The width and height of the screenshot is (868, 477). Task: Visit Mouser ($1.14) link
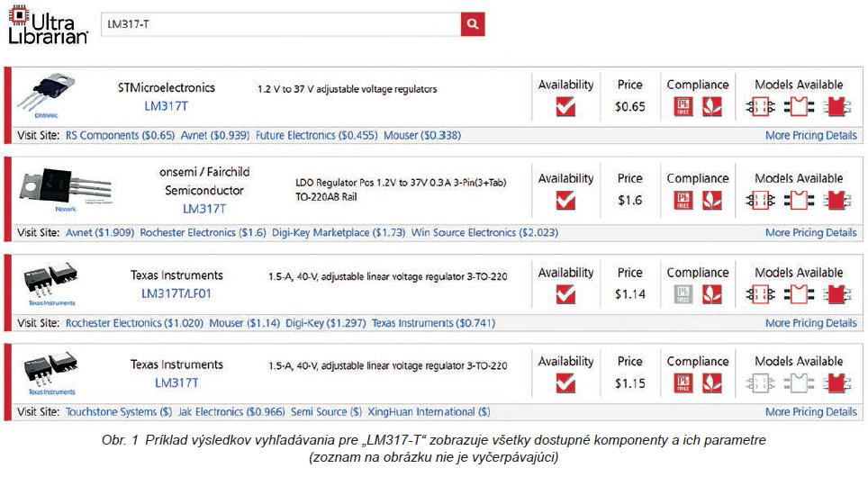pos(244,322)
